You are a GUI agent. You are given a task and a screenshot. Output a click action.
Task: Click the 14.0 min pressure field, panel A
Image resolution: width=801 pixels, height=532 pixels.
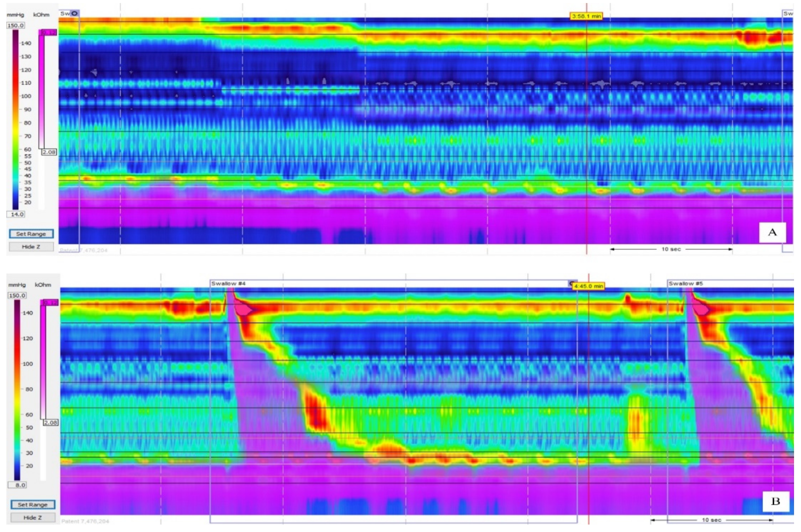16,214
